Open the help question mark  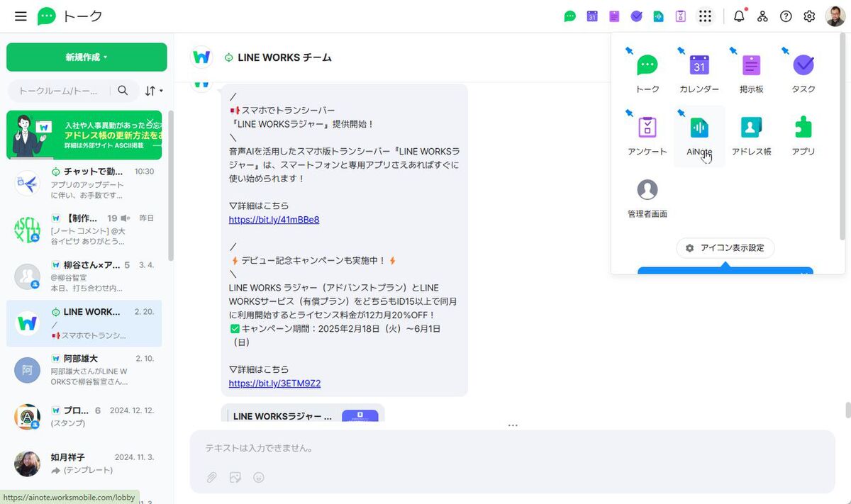[x=786, y=16]
